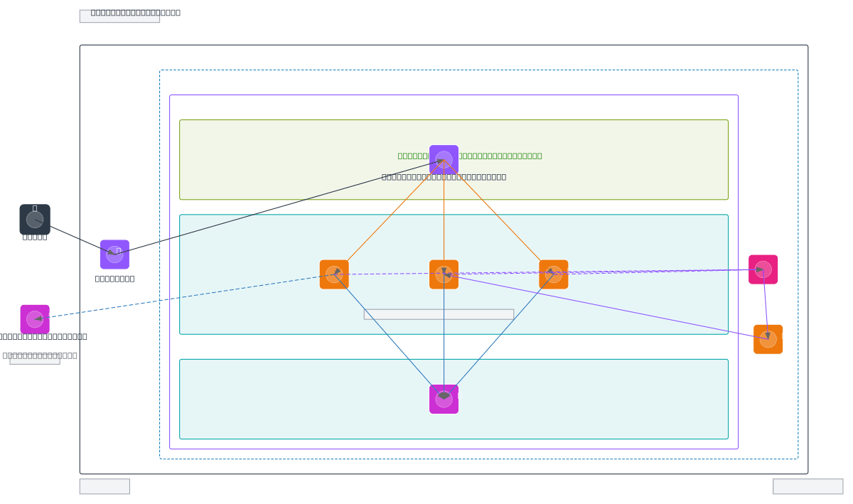Click the orange icon beneath the pink icon
Image resolution: width=853 pixels, height=504 pixels.
coord(768,339)
